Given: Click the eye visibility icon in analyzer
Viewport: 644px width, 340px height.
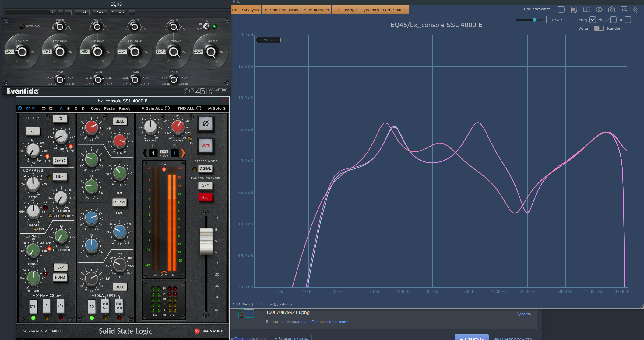Looking at the screenshot, I should pos(599,10).
